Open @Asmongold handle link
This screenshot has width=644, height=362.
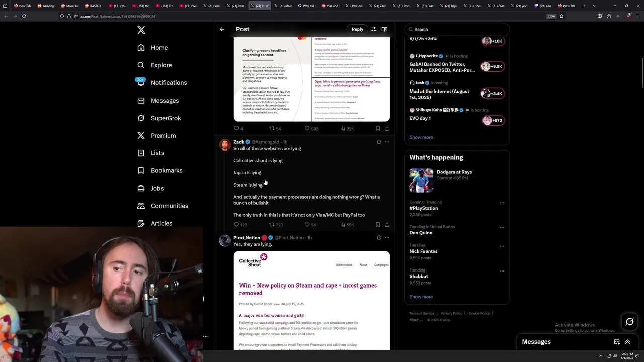pyautogui.click(x=265, y=142)
